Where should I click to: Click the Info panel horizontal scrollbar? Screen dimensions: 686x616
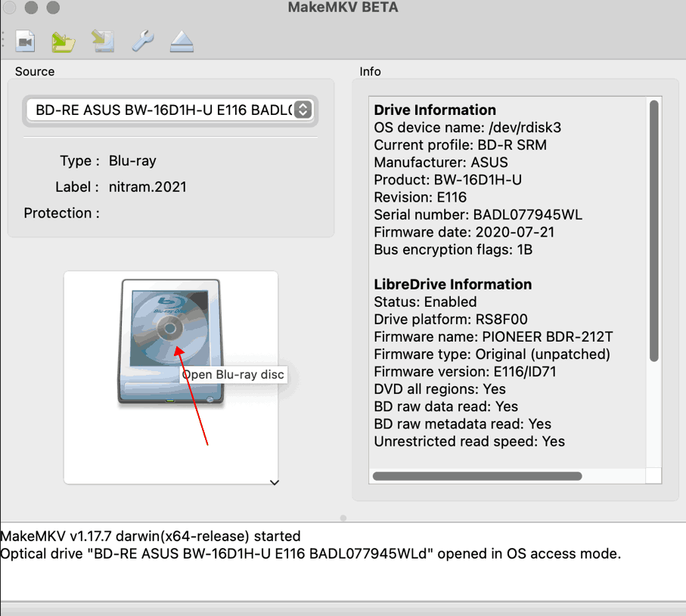click(x=476, y=476)
